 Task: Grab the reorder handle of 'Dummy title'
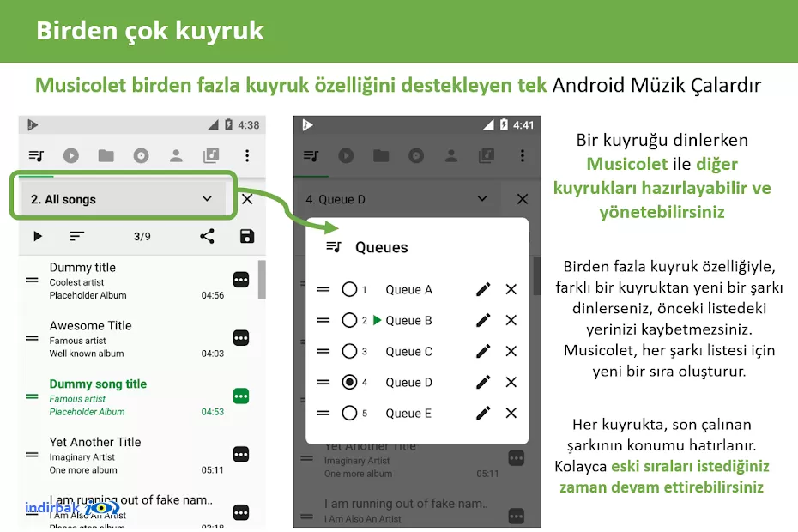[x=32, y=280]
